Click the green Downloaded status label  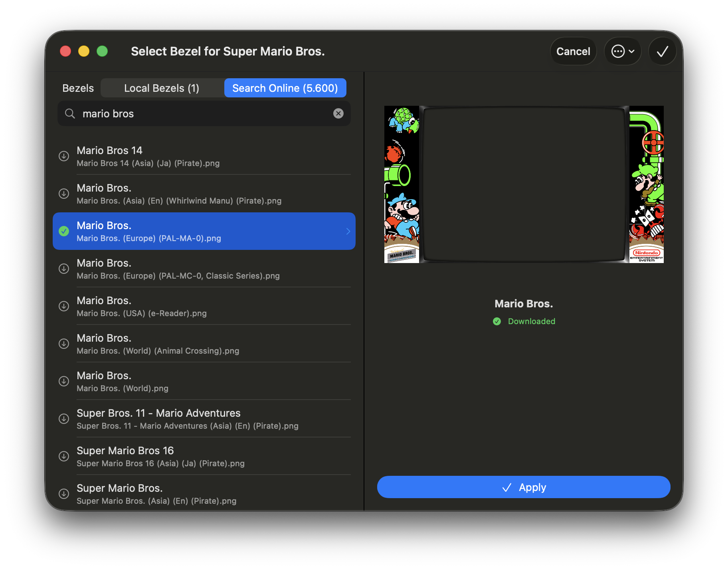click(531, 321)
